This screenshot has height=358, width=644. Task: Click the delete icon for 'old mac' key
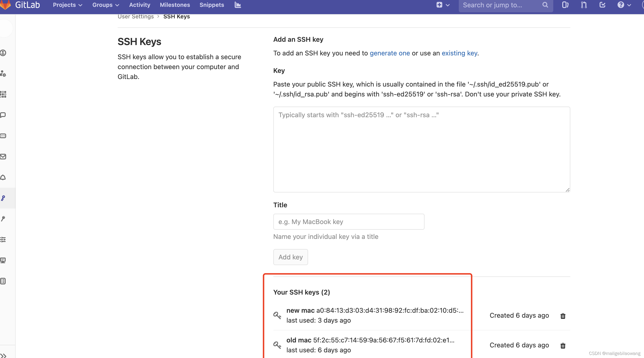[x=563, y=345]
